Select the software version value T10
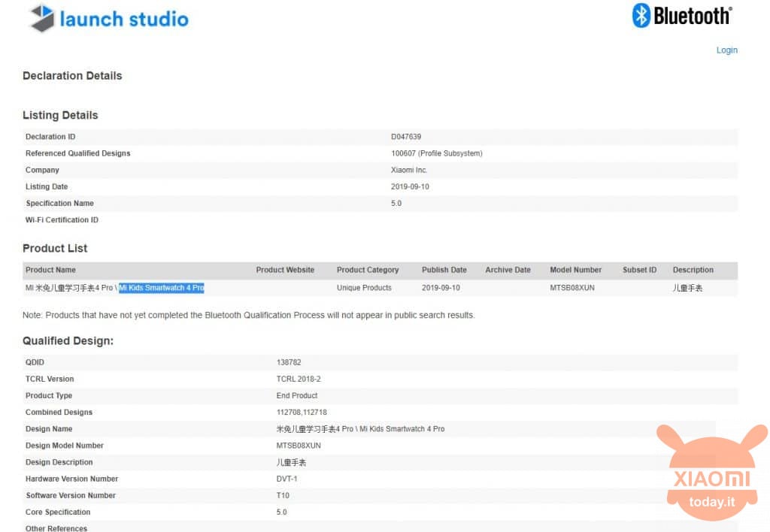 click(283, 496)
